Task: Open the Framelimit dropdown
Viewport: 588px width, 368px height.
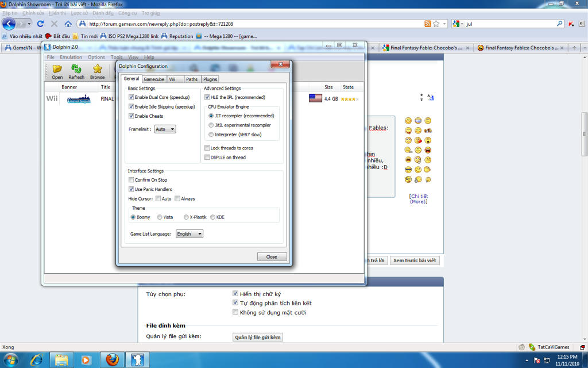Action: click(165, 129)
